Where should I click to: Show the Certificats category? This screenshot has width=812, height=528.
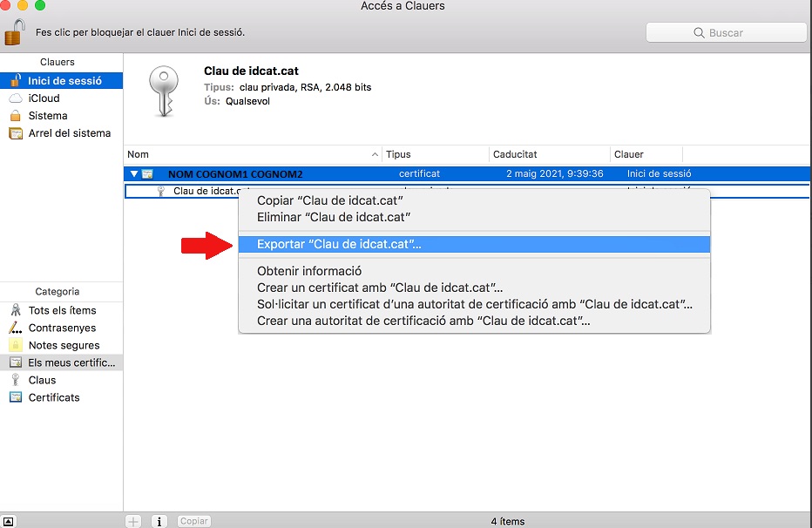(54, 397)
